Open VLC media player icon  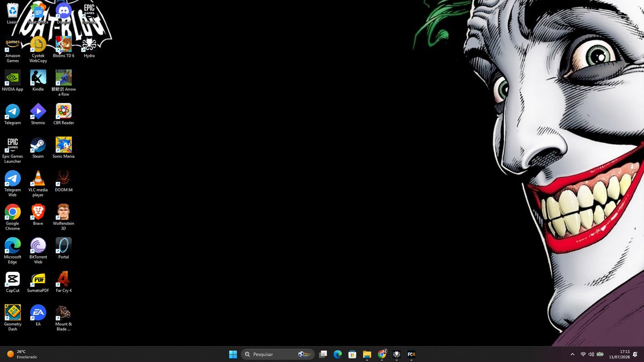[x=38, y=184]
